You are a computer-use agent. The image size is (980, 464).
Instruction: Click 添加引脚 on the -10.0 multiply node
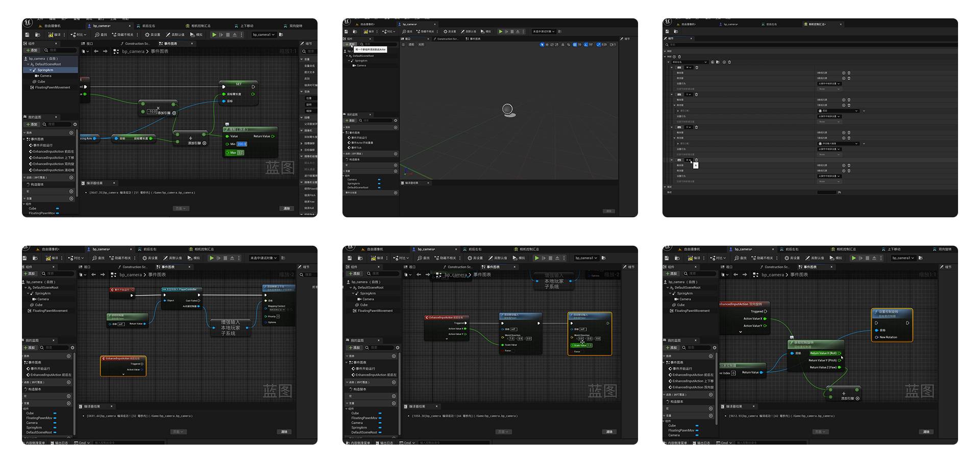tap(167, 113)
